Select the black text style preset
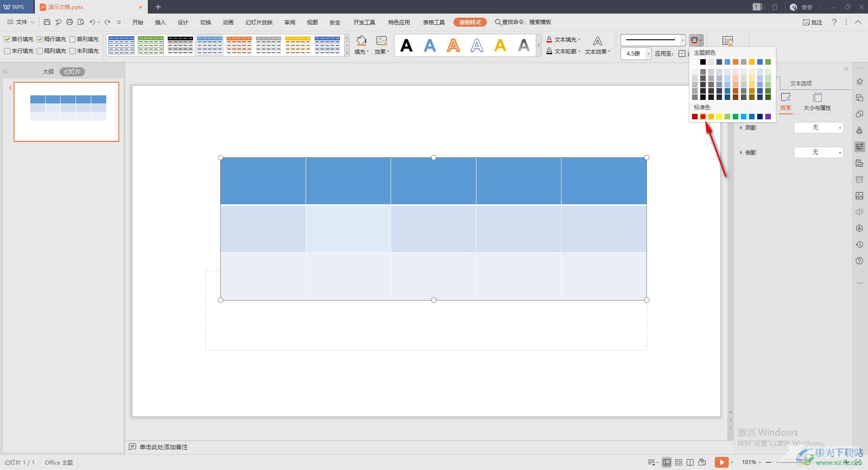This screenshot has width=868, height=470. (x=406, y=45)
